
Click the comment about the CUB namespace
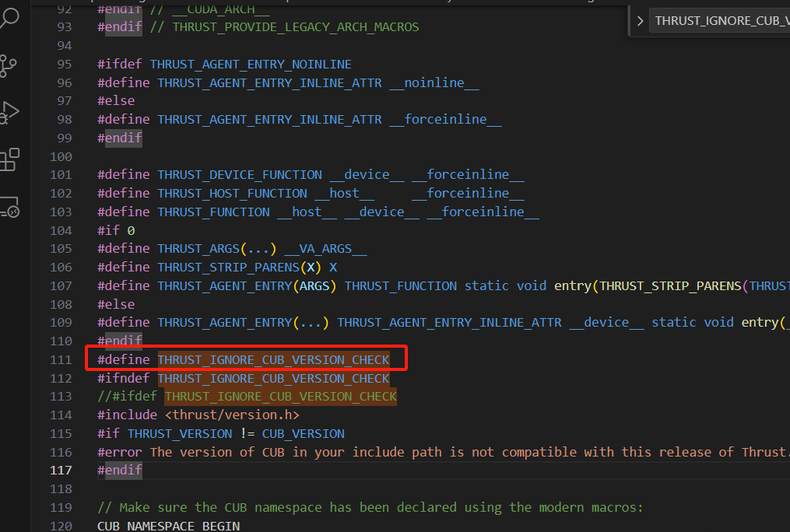pyautogui.click(x=366, y=506)
